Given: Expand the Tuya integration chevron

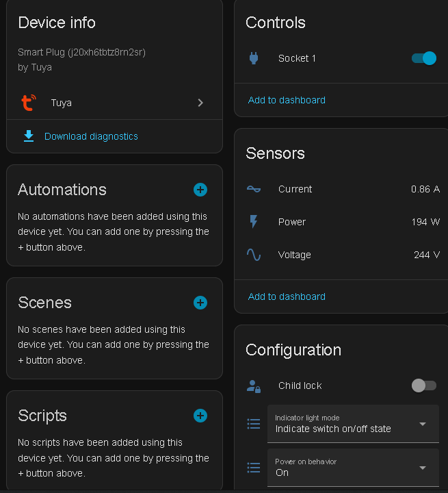Looking at the screenshot, I should click(200, 103).
